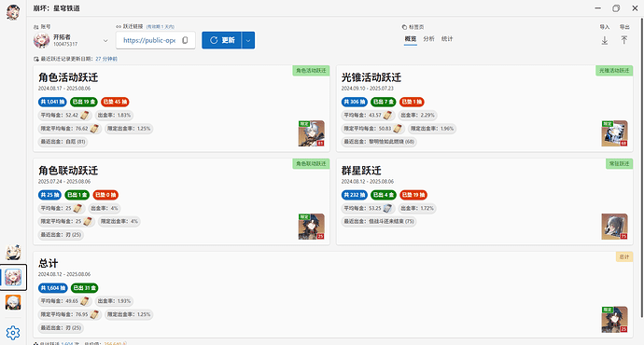This screenshot has width=644, height=345.
Task: Open the settings gear in sidebar
Action: [x=13, y=333]
